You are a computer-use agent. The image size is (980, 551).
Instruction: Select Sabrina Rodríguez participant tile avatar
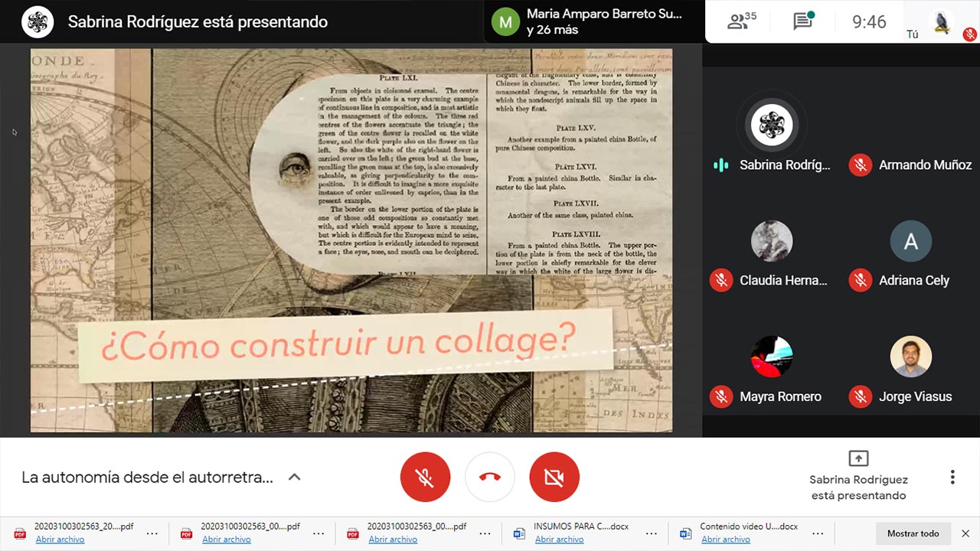[772, 125]
